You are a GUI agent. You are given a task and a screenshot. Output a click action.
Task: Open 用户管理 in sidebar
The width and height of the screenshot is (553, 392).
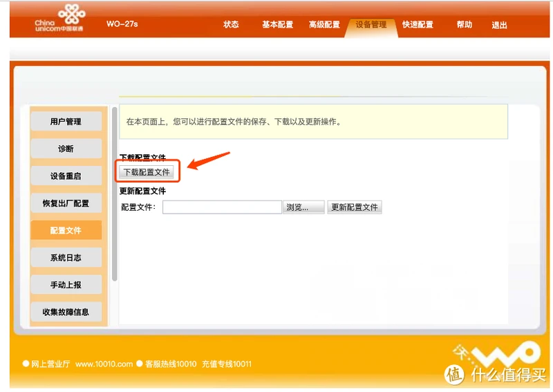click(66, 122)
